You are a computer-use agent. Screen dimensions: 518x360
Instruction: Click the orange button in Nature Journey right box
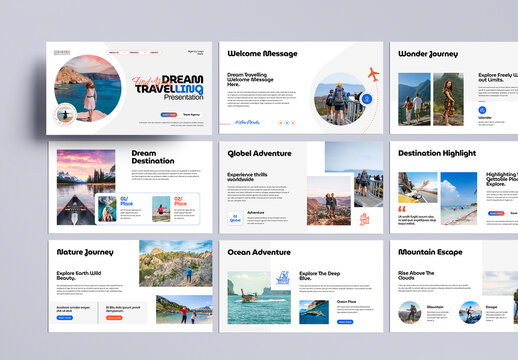pyautogui.click(x=114, y=318)
